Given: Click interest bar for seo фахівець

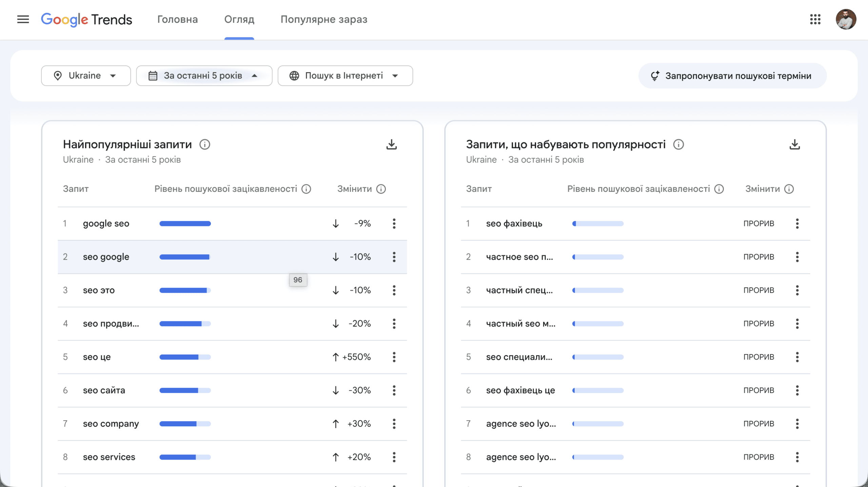Looking at the screenshot, I should [x=598, y=224].
